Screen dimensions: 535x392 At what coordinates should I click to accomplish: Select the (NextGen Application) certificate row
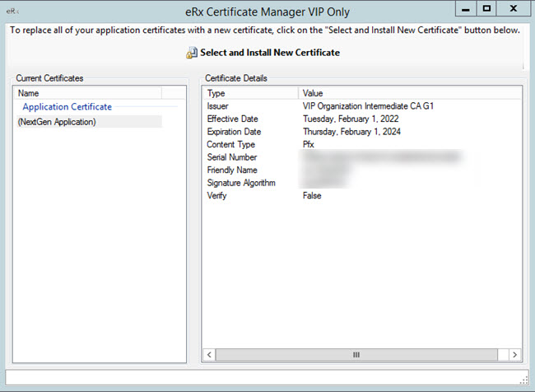pos(90,122)
